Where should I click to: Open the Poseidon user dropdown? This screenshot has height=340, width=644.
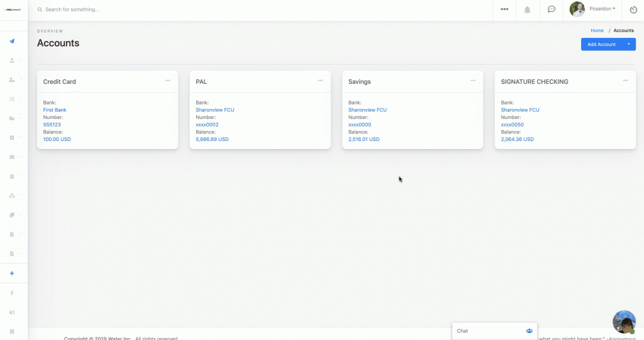tap(602, 9)
